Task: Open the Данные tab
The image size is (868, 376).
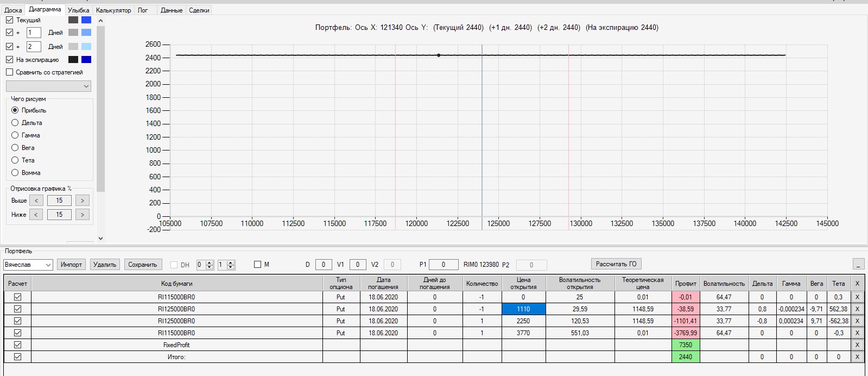Action: [172, 10]
